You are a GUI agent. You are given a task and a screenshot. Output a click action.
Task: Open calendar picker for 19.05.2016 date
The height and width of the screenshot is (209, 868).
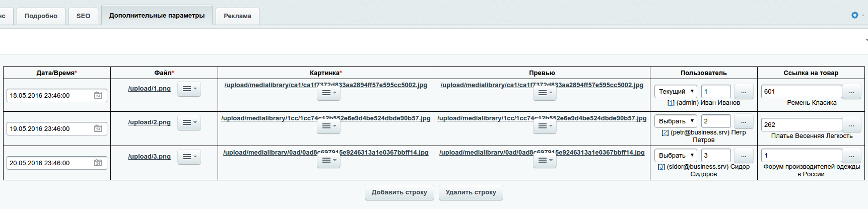pos(98,129)
